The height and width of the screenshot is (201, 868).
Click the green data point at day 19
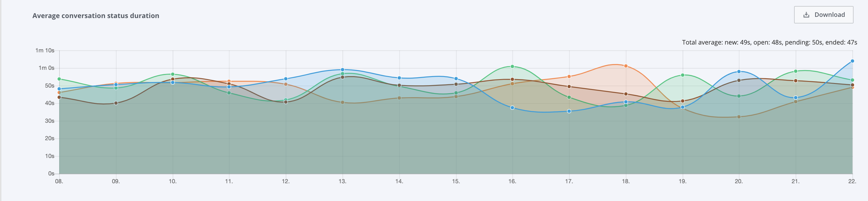(x=683, y=75)
